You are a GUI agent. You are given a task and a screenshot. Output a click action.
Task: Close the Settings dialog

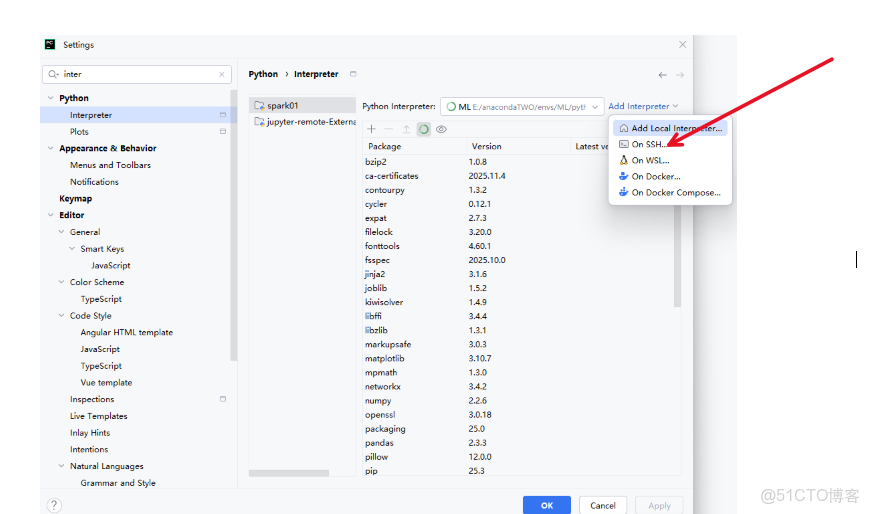pos(682,44)
